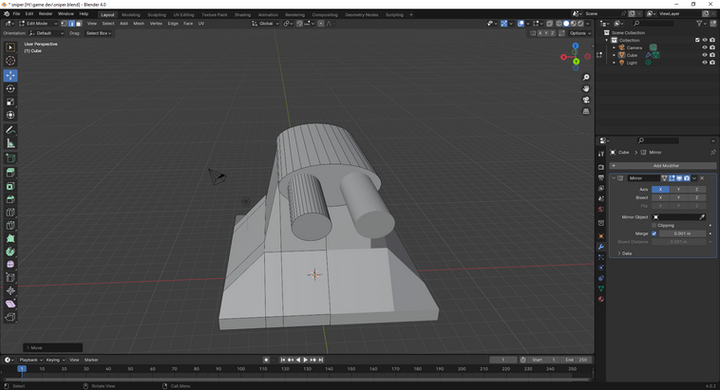Open the viewport Options dropdown

pyautogui.click(x=579, y=33)
